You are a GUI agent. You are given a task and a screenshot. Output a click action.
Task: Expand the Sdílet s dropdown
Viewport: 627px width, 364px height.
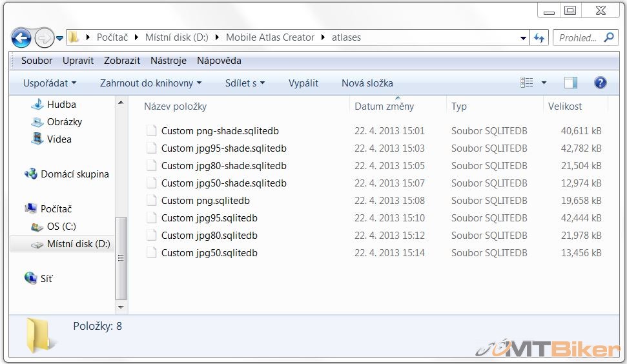[x=245, y=83]
